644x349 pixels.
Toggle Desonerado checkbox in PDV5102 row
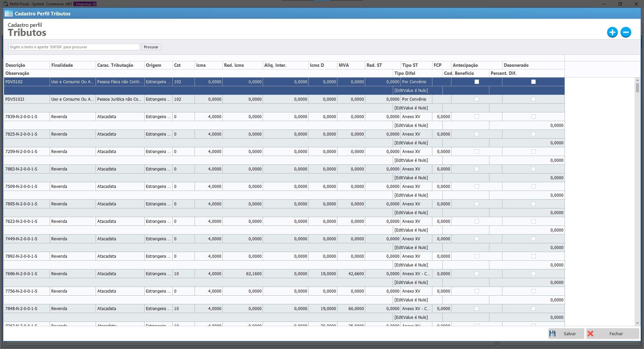[x=533, y=82]
